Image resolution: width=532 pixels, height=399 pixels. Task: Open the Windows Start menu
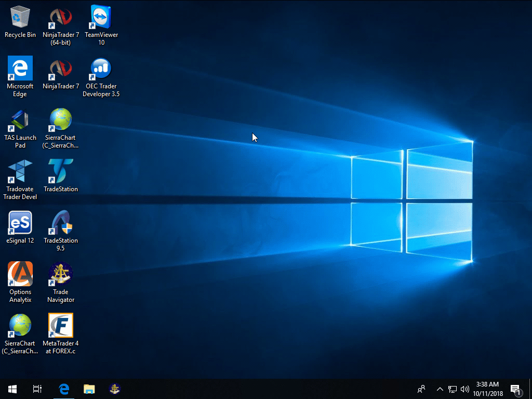tap(12, 389)
